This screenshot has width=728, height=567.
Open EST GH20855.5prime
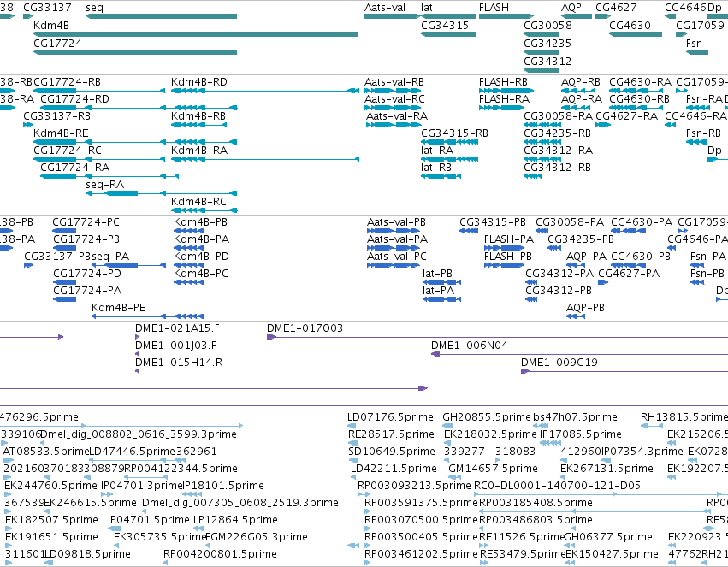[x=486, y=417]
